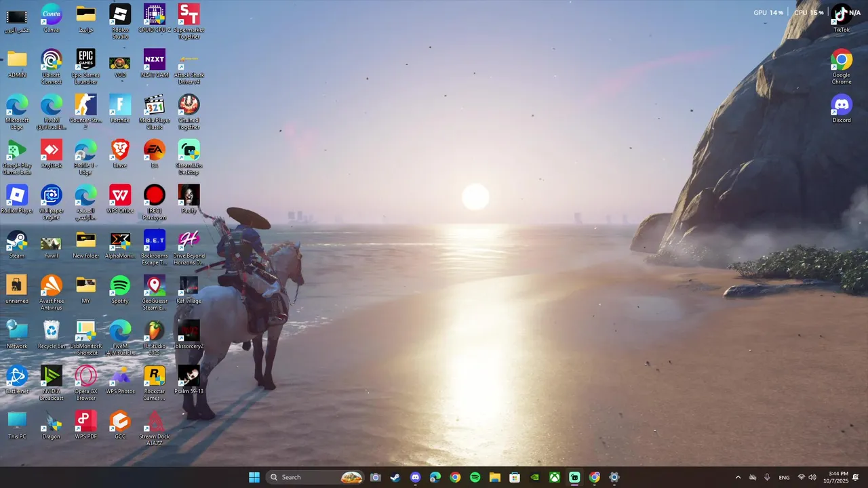Select the EA app desktop icon

click(x=155, y=154)
